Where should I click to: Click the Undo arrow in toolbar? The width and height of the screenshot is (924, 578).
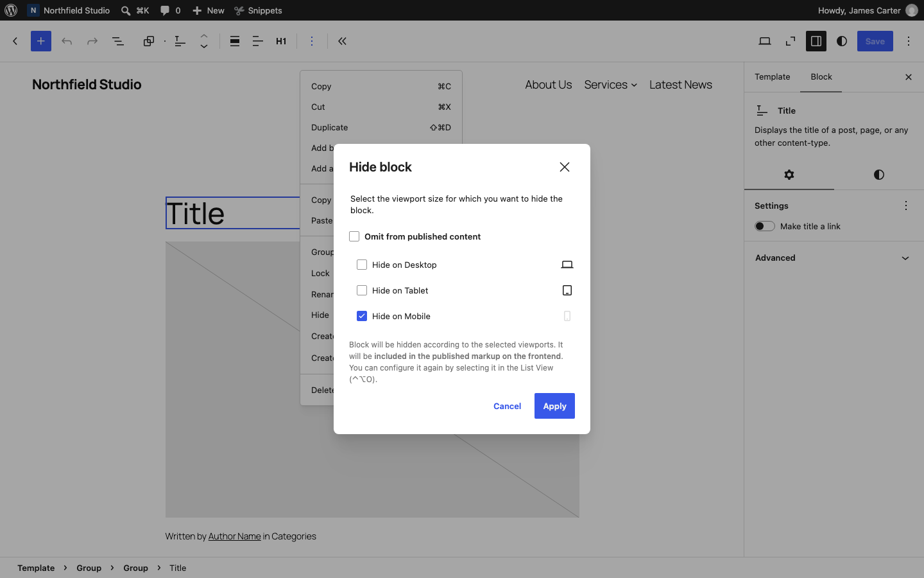click(x=67, y=41)
